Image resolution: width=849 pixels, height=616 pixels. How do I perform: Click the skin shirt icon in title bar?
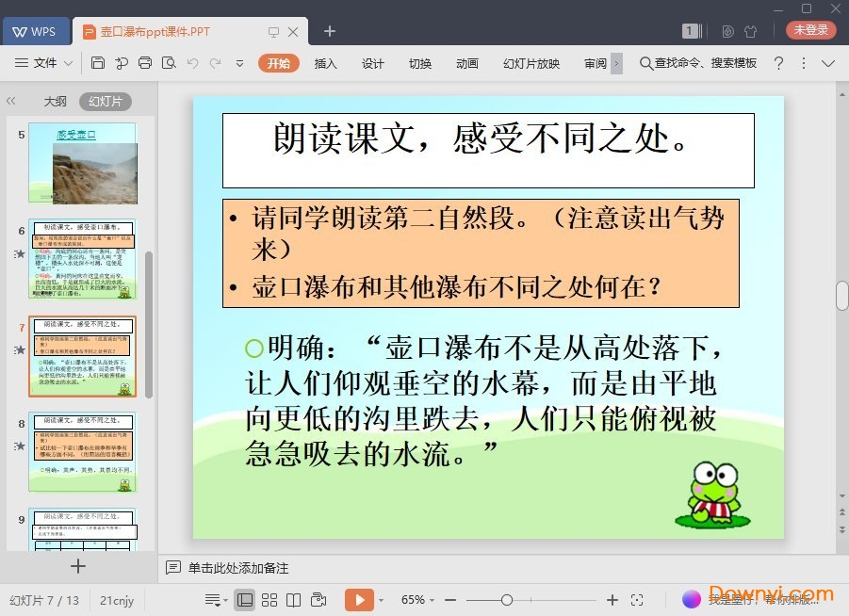pos(750,31)
